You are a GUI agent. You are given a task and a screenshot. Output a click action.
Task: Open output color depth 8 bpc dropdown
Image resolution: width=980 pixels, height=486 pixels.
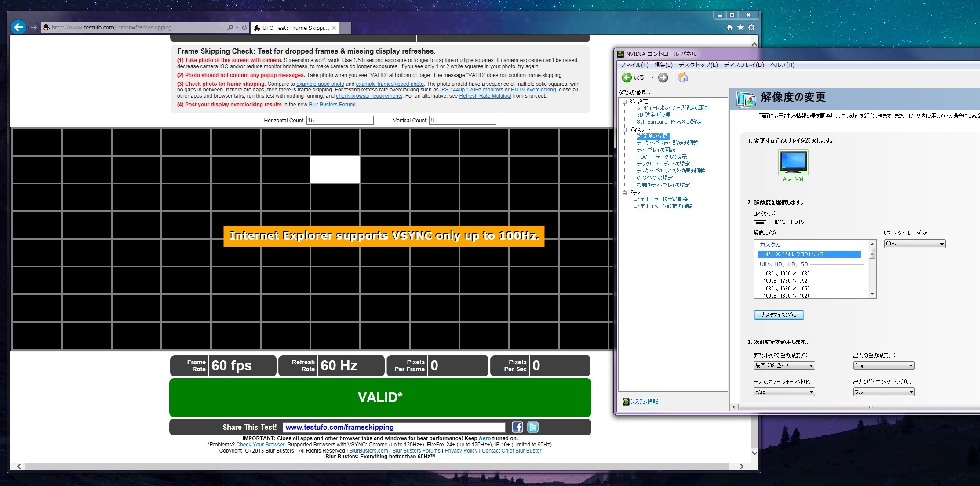pyautogui.click(x=884, y=365)
